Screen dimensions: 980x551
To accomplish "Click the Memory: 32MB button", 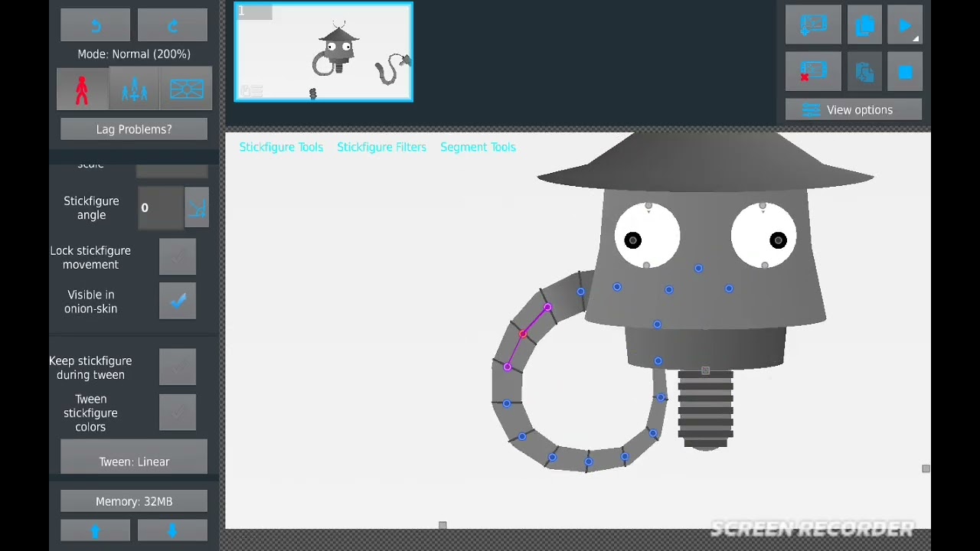I will [x=134, y=501].
